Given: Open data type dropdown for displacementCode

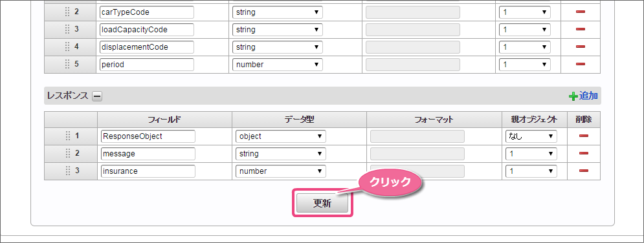Looking at the screenshot, I should pos(277,47).
